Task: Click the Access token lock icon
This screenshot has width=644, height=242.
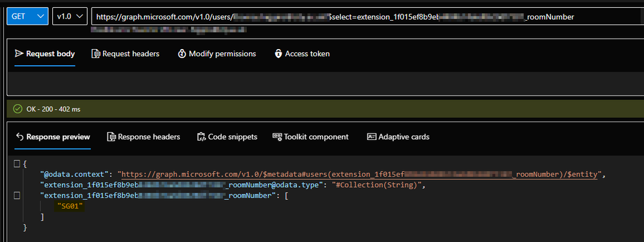Action: (278, 54)
